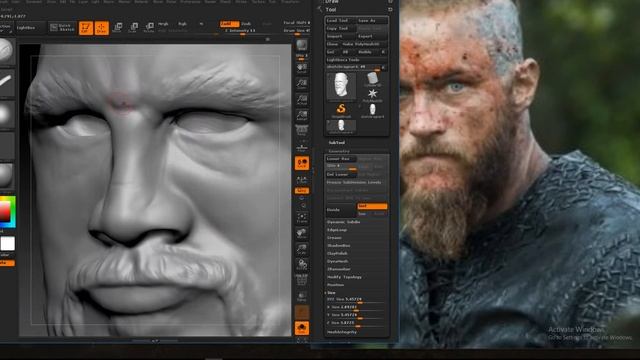Toggle the orange Local symmetry button on shelf
The width and height of the screenshot is (640, 360).
coord(302,163)
